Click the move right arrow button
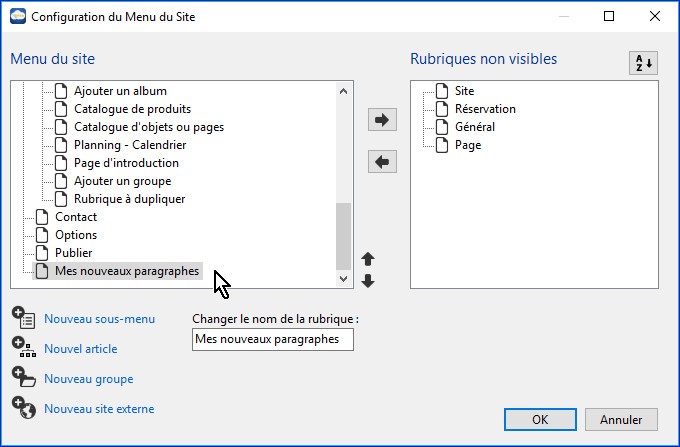 pyautogui.click(x=383, y=121)
